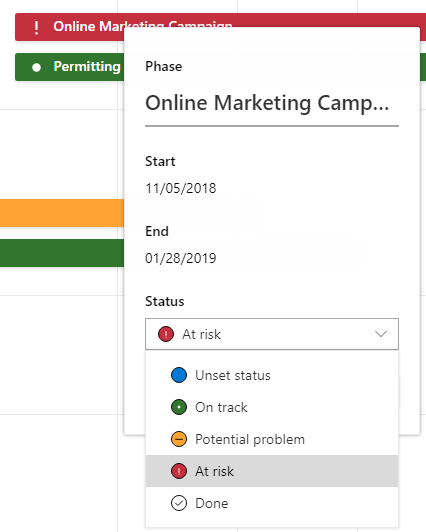
Task: Click Done checkmark circle icon
Action: [x=179, y=503]
